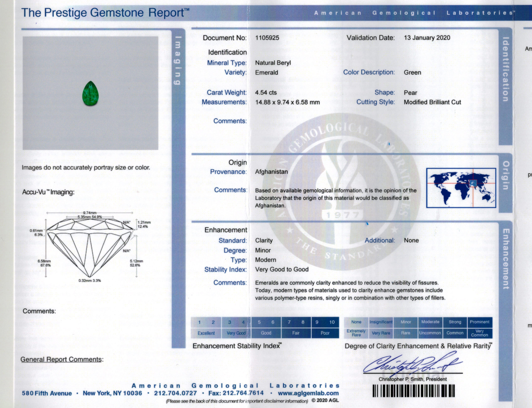This screenshot has width=532, height=408.
Task: Click the 'Strong' clarity degree cell
Action: (x=455, y=322)
